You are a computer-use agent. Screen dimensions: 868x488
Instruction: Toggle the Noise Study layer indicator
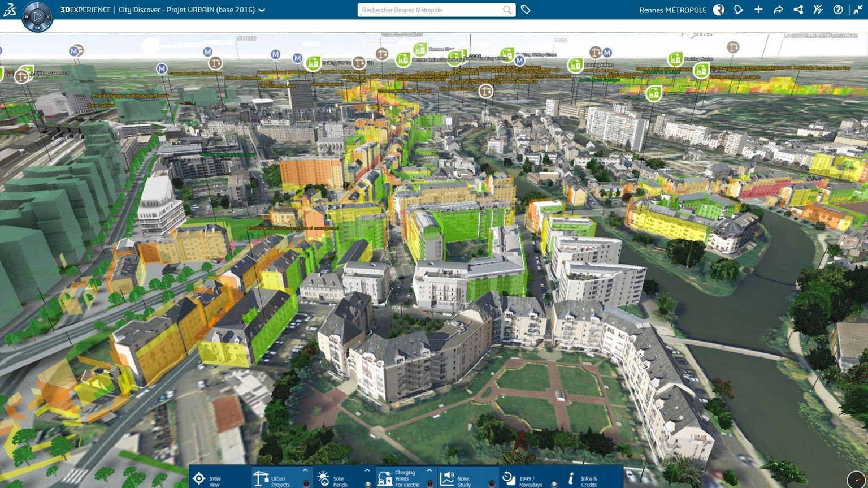(492, 483)
